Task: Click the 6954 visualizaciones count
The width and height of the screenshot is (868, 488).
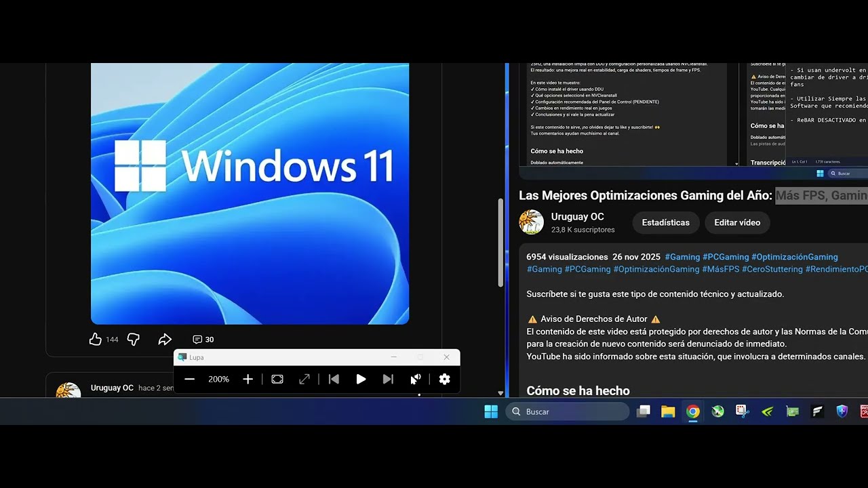Action: tap(567, 257)
